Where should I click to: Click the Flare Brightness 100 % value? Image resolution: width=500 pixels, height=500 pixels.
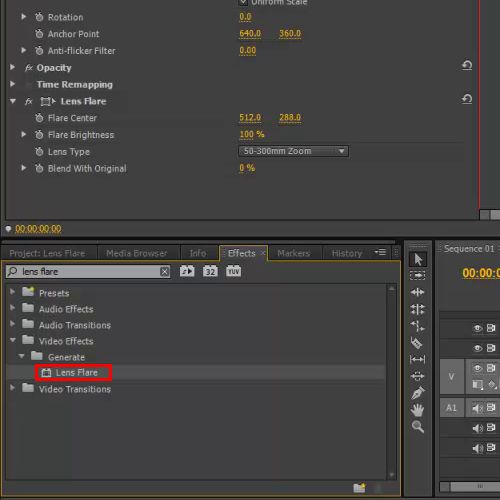pos(252,134)
